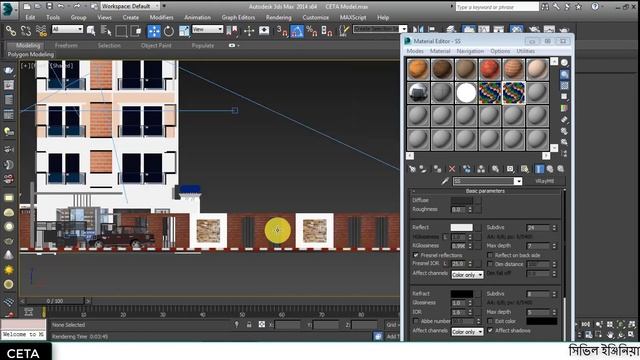Click the black Refract color swatch
This screenshot has width=640, height=360.
coord(462,294)
